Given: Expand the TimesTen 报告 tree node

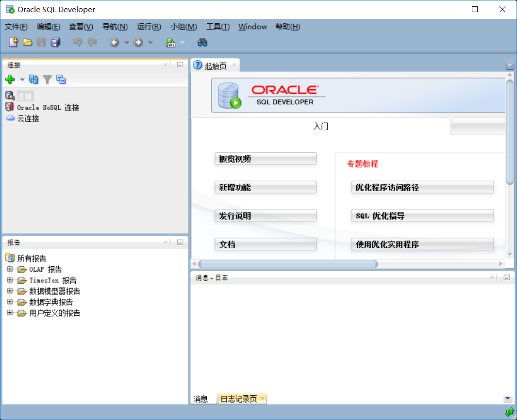Looking at the screenshot, I should [10, 280].
